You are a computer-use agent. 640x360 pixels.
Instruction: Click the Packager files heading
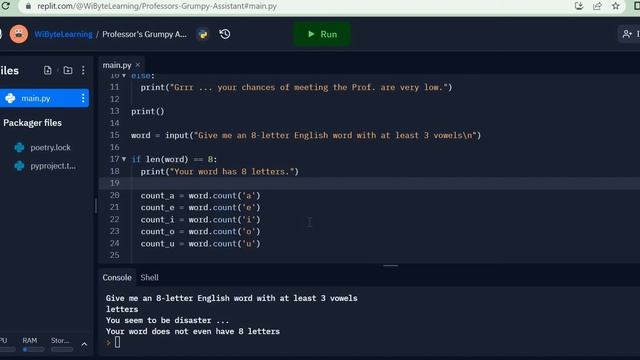point(32,123)
